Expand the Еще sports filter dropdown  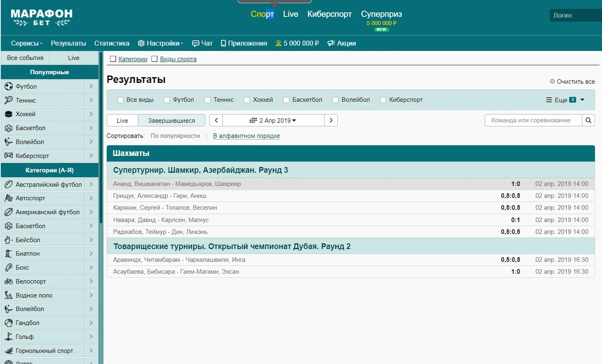pos(565,100)
